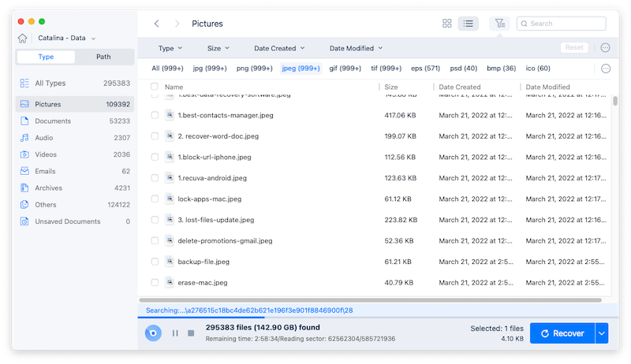
Task: Open the filter funnel icon
Action: (x=499, y=24)
